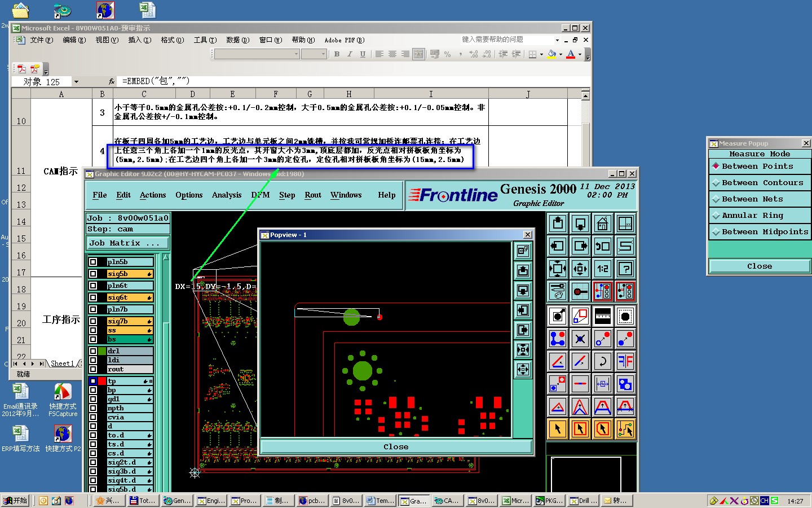
Task: Click the green color swatch of drl layer
Action: [102, 351]
